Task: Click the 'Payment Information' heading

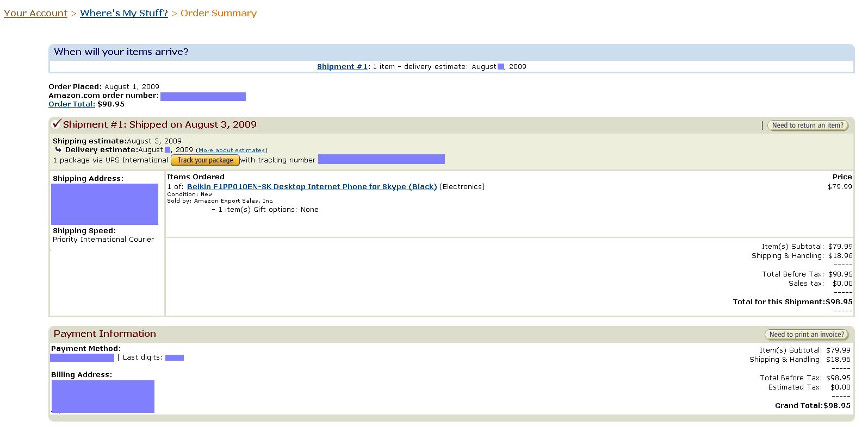Action: [105, 334]
